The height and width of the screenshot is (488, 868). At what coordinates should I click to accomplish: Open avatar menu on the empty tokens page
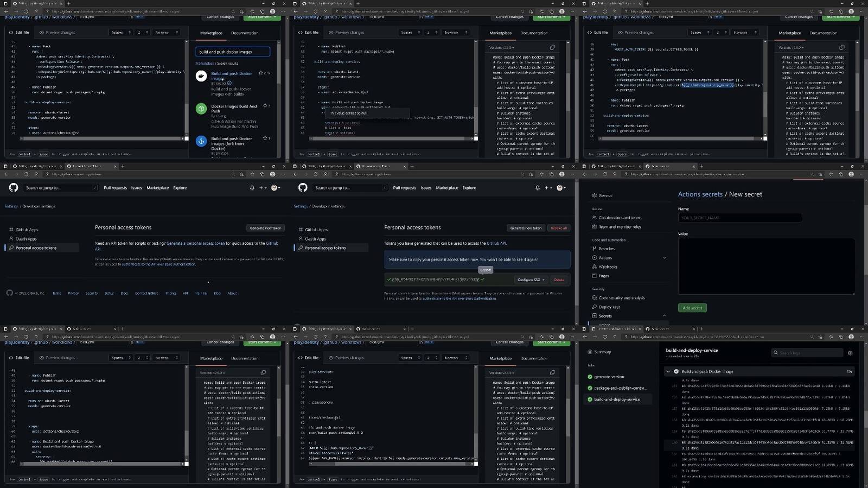click(275, 188)
